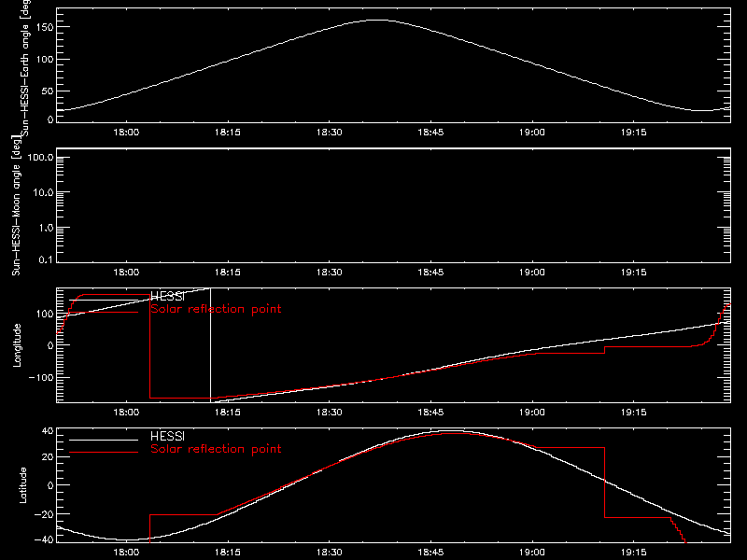Click 18:00 time label under Longitude plot
Viewport: 747px width, 560px height.
point(126,412)
